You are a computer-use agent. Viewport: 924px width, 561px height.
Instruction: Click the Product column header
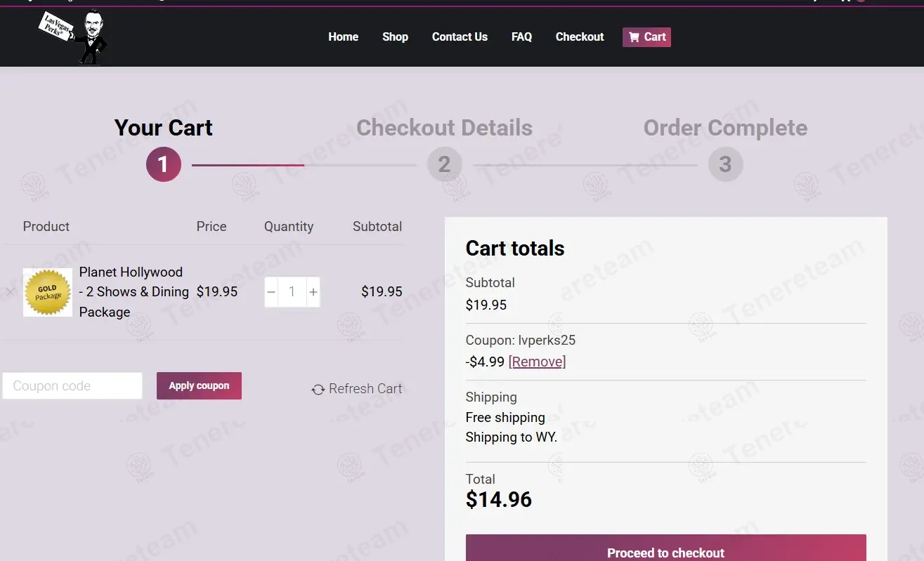tap(46, 227)
